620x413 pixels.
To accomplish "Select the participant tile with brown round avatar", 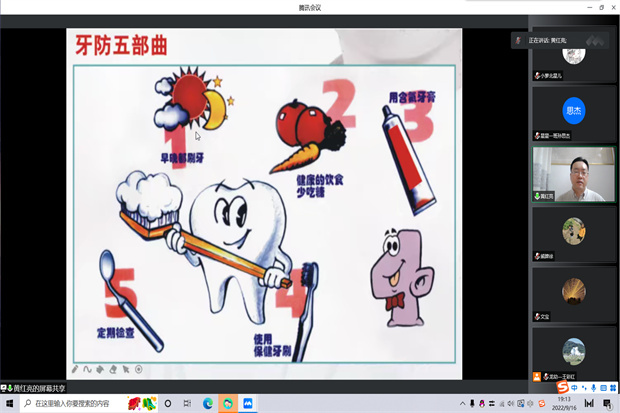I will point(574,234).
